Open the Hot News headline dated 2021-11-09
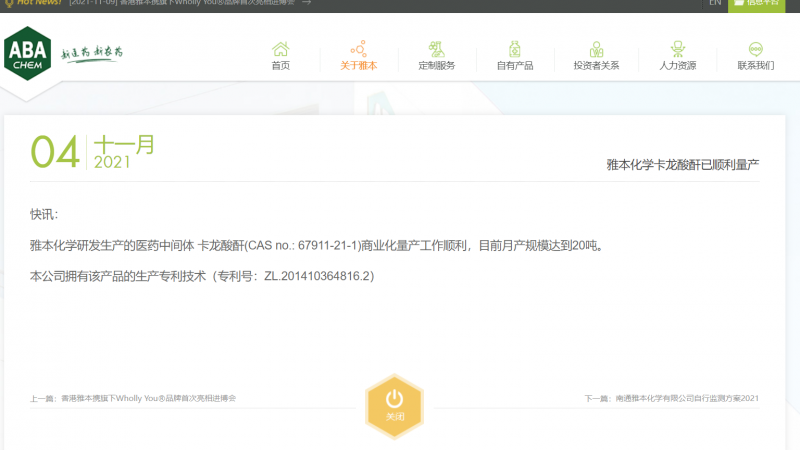This screenshot has height=450, width=800. [x=182, y=3]
